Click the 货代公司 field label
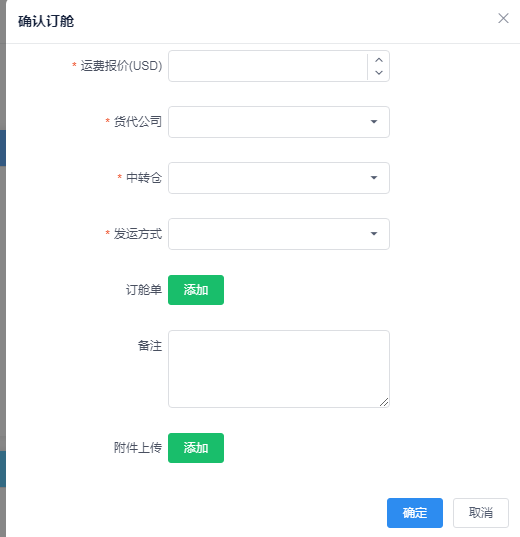This screenshot has height=537, width=520. [138, 122]
